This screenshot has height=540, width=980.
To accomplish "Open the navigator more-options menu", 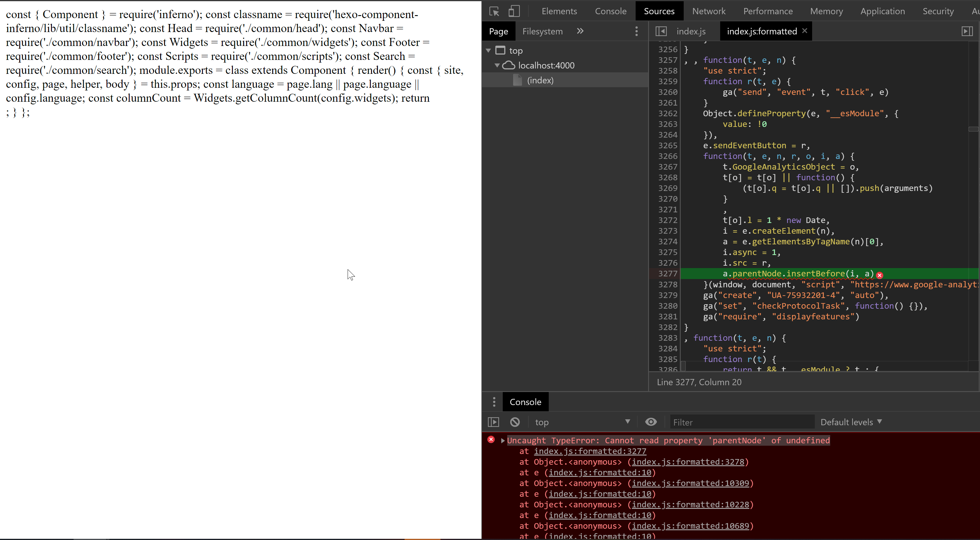I will (x=637, y=31).
